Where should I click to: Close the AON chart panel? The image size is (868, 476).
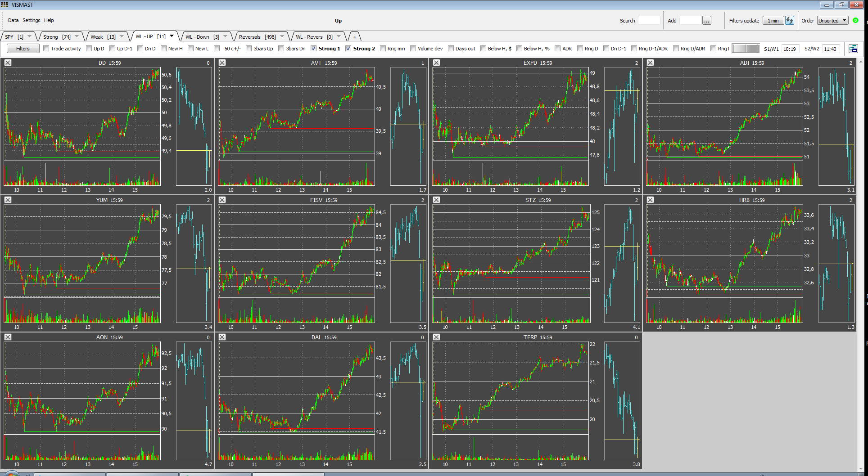[x=8, y=337]
